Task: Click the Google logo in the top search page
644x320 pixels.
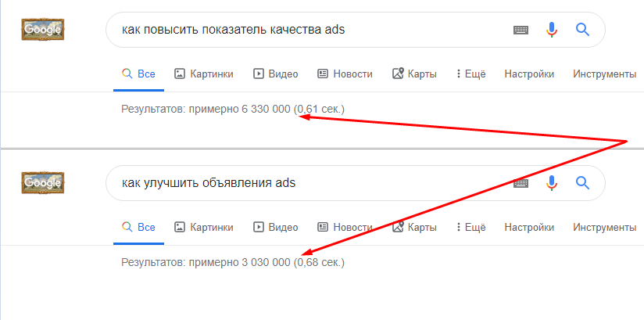Action: (x=43, y=29)
